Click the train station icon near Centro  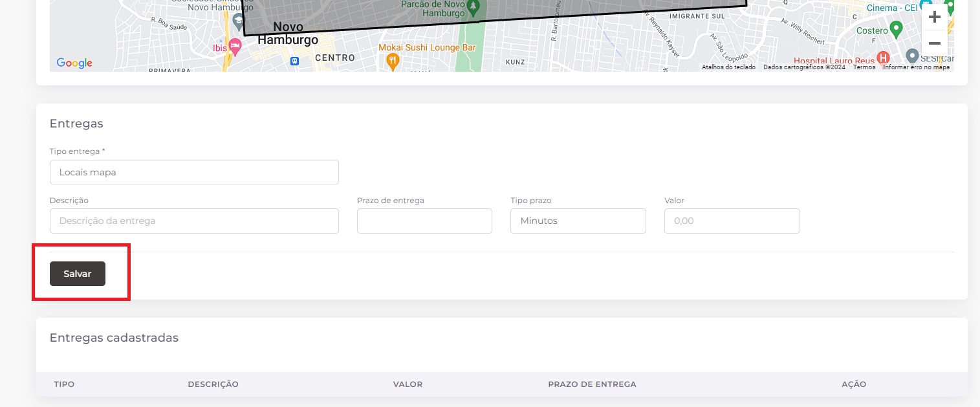[295, 61]
